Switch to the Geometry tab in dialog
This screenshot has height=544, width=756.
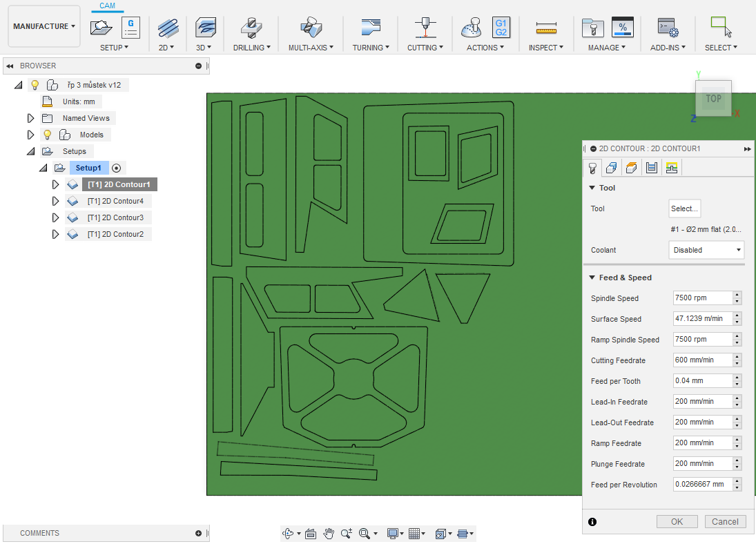pyautogui.click(x=611, y=167)
